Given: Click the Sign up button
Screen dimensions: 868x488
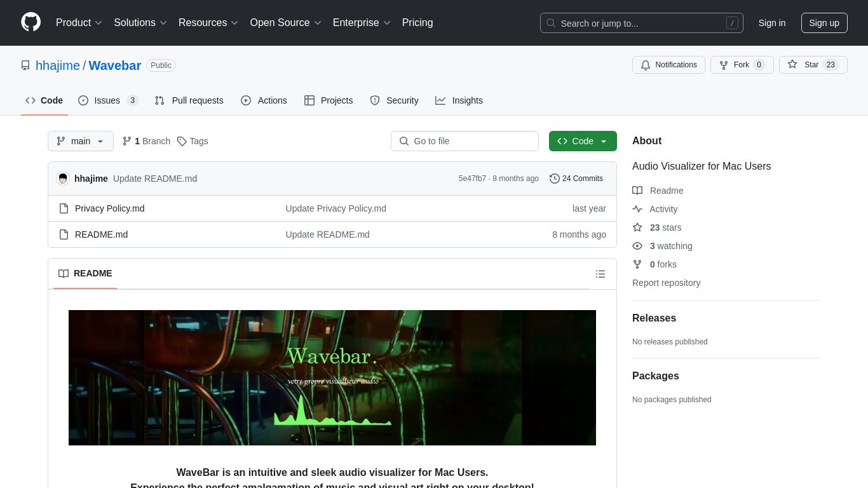Looking at the screenshot, I should [x=824, y=23].
